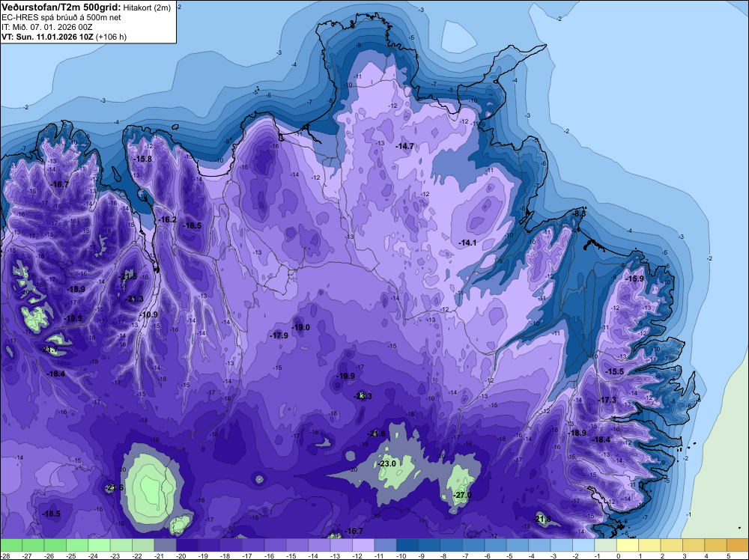Click the -17.3 temperature value
This screenshot has width=749, height=560.
(607, 400)
